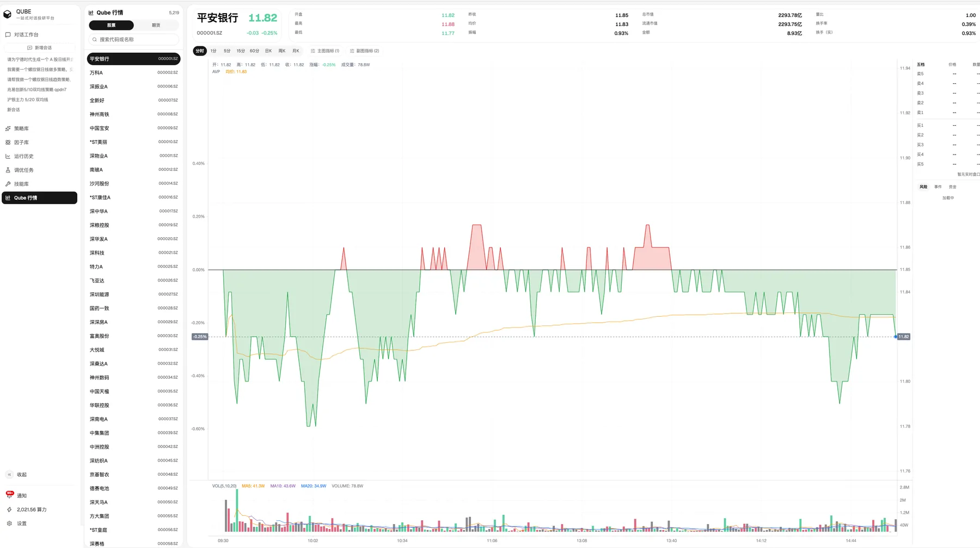Viewport: 980px width, 548px height.
Task: Open 设置 gear icon
Action: tap(9, 524)
